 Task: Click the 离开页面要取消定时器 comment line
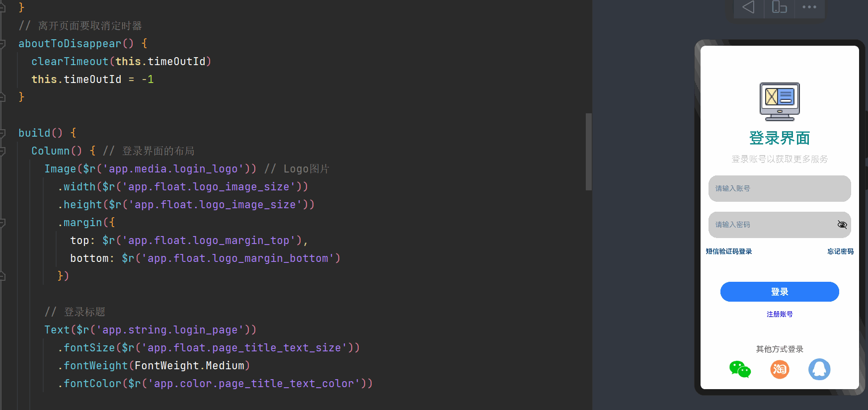pos(80,26)
